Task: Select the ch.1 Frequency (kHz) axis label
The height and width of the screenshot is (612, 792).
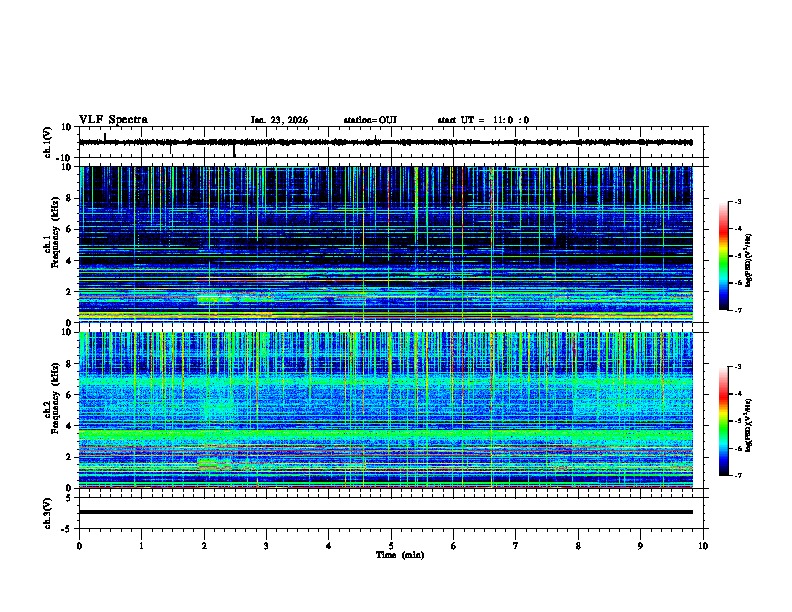Action: (x=52, y=232)
